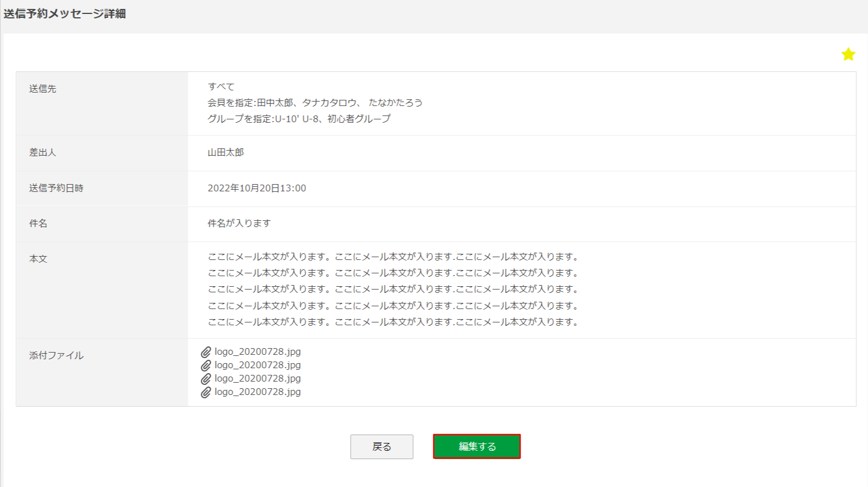This screenshot has width=868, height=487.
Task: Click the 添付ファイル row label
Action: tap(56, 355)
